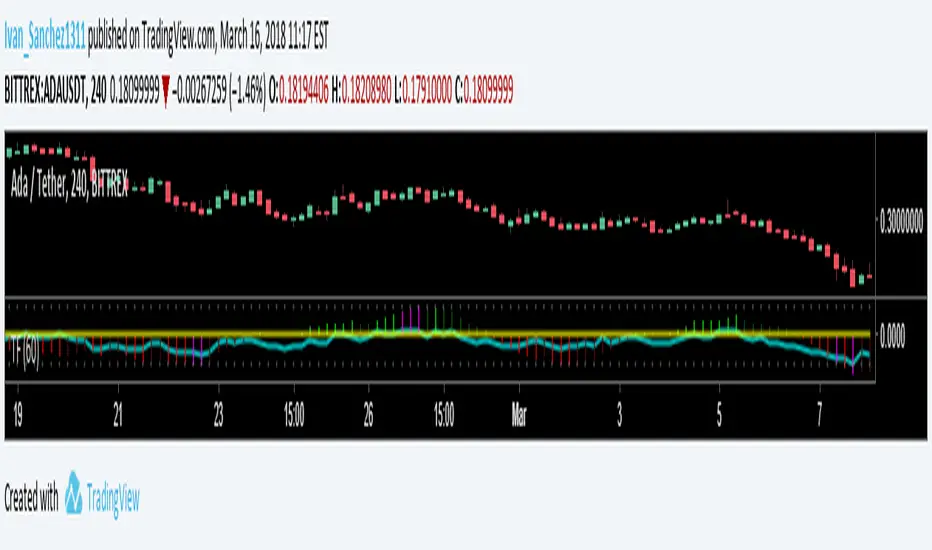Click the 0.30000000 price axis label

click(901, 221)
